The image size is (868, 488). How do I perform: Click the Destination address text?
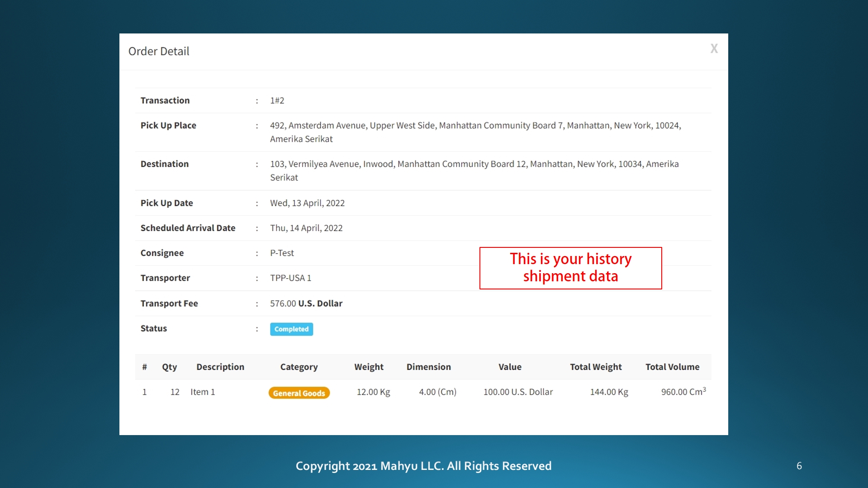tap(474, 171)
